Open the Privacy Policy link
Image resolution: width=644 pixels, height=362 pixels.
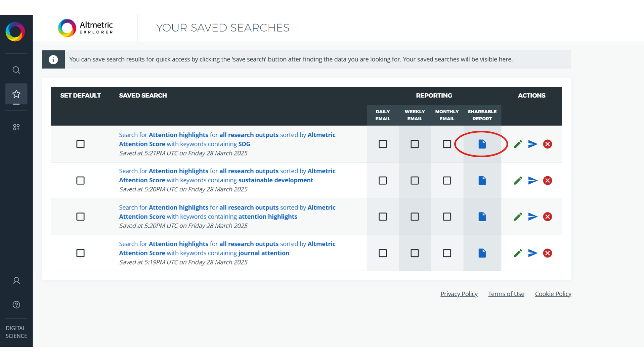tap(459, 294)
